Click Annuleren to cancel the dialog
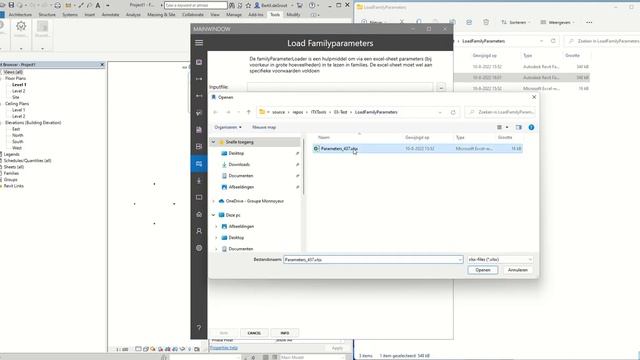 pos(518,270)
